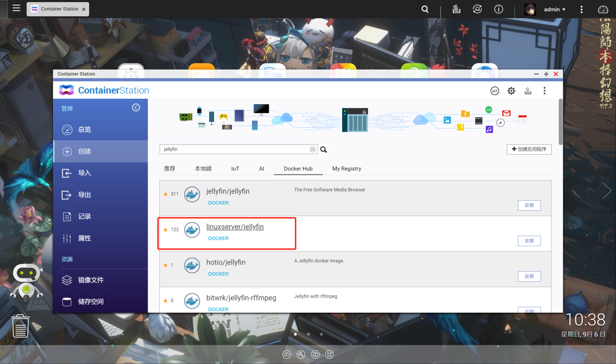Click the IoT icon in Container Station header

tap(494, 91)
